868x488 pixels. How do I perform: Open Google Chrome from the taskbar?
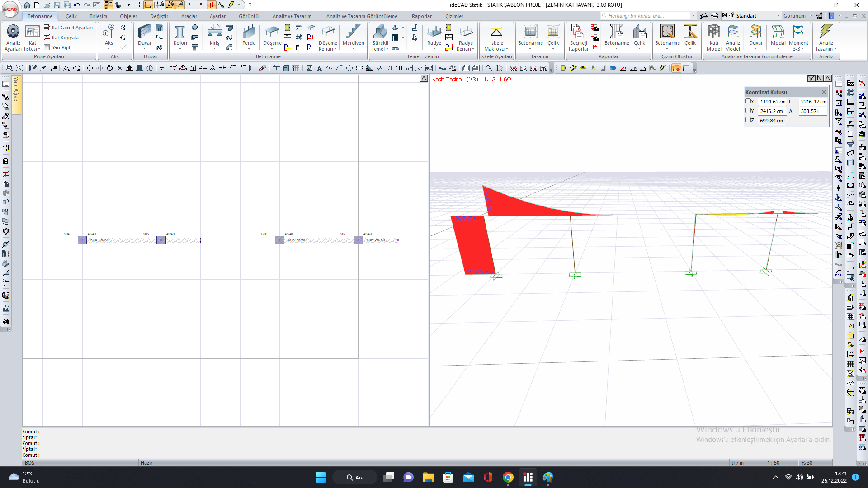tap(508, 478)
